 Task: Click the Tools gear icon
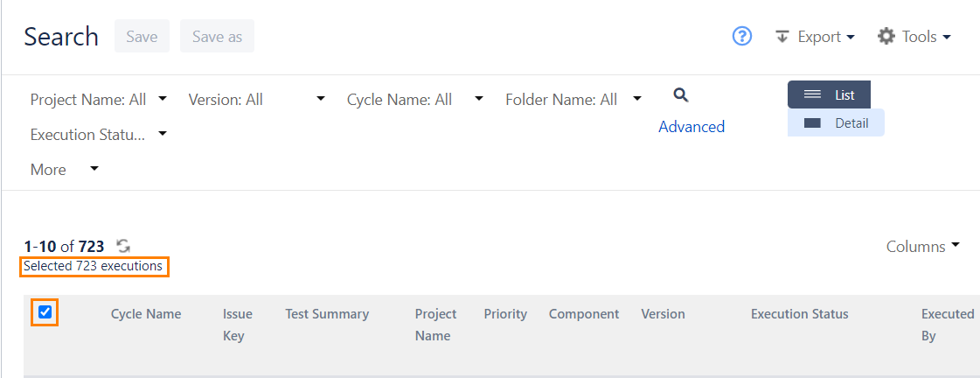(x=886, y=37)
